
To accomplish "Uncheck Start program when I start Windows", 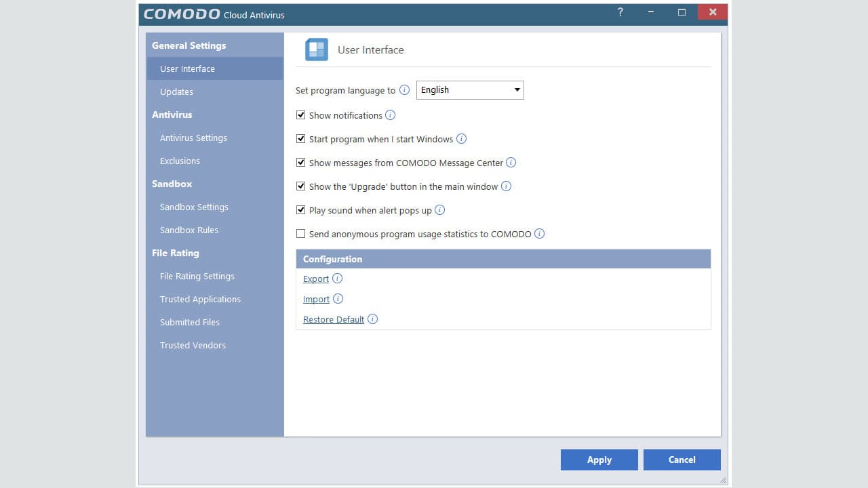I will click(300, 138).
